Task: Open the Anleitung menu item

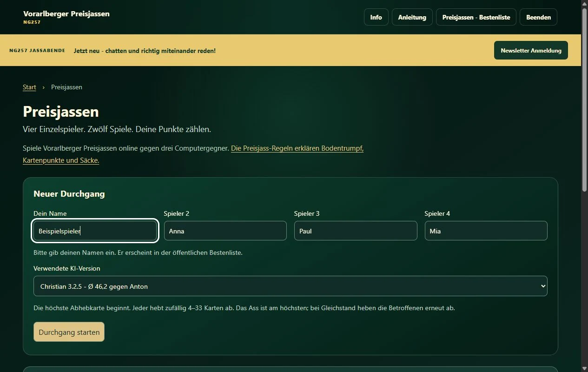Action: click(412, 17)
